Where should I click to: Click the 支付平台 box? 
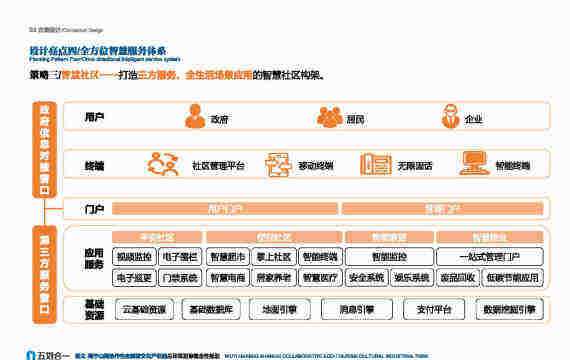pyautogui.click(x=434, y=309)
